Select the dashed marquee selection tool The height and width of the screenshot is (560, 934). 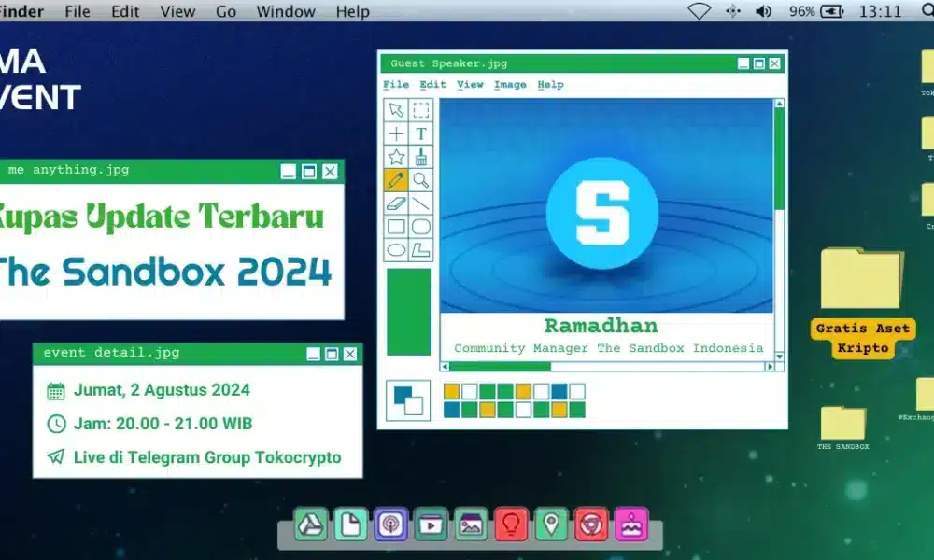tap(421, 110)
